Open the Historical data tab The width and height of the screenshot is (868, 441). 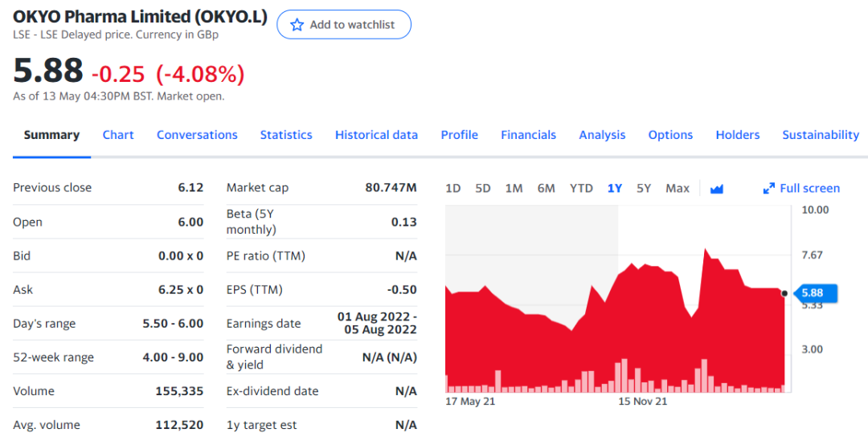pyautogui.click(x=376, y=135)
